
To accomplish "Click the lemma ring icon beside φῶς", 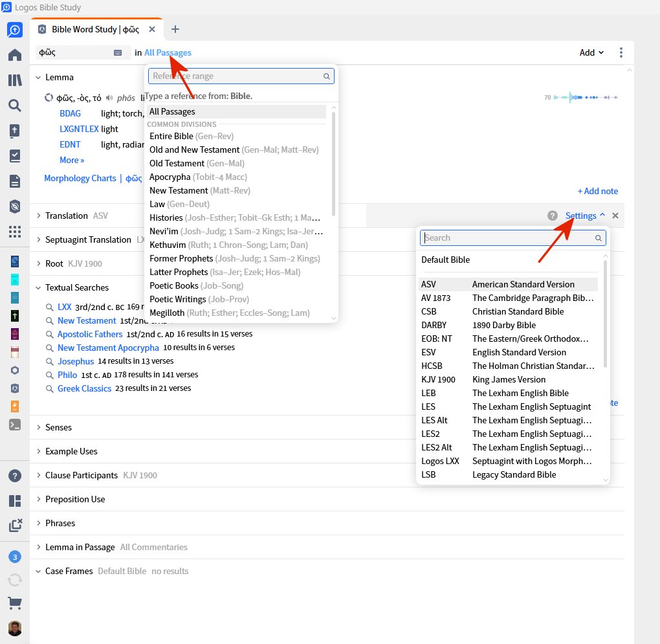I will point(49,98).
